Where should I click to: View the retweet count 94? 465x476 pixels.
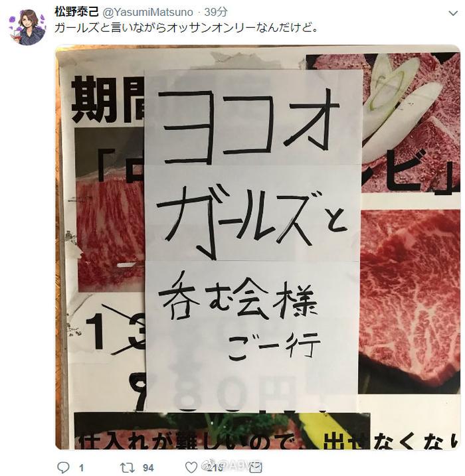148,468
